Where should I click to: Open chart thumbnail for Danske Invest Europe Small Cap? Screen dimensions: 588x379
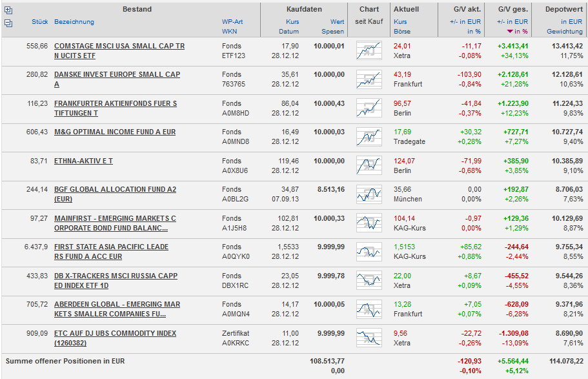pos(369,79)
